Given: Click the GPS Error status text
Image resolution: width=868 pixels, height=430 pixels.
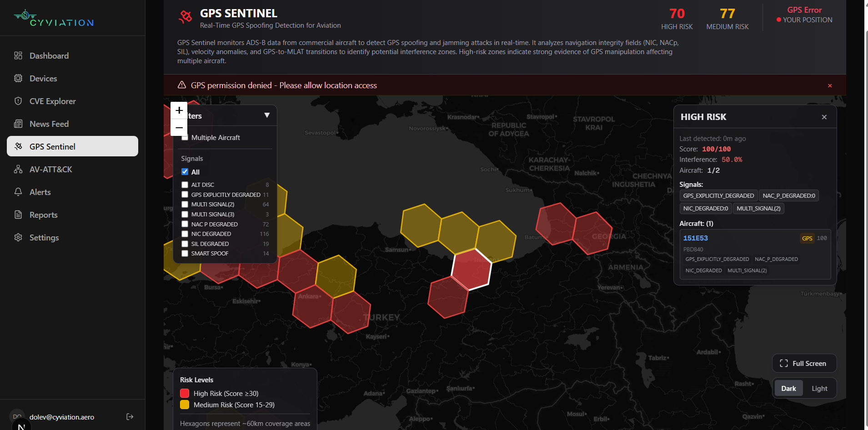Looking at the screenshot, I should [804, 10].
